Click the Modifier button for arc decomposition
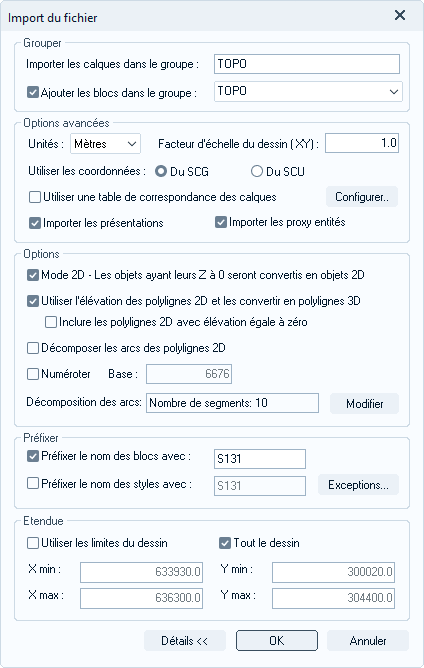The height and width of the screenshot is (668, 424). click(x=364, y=403)
